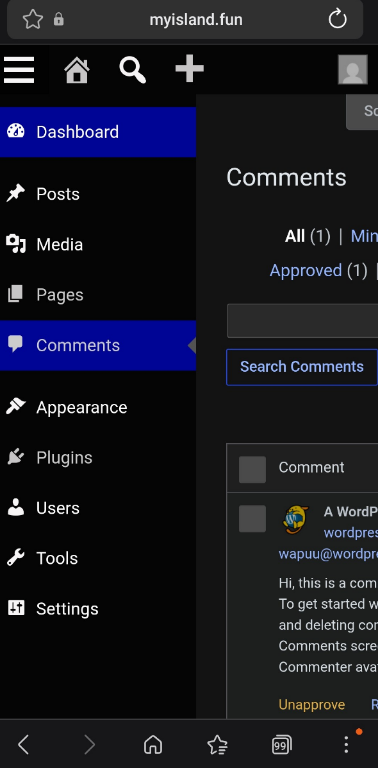Open the Users menu item
The image size is (378, 768).
click(98, 508)
